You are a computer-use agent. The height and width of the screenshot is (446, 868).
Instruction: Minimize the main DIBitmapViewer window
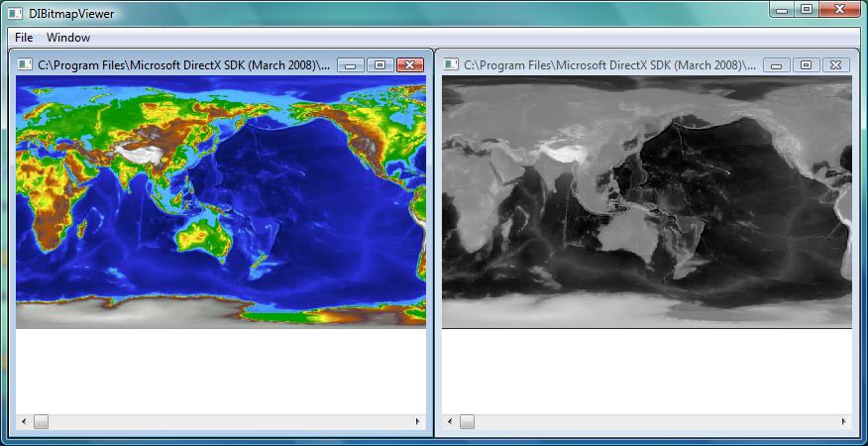781,10
